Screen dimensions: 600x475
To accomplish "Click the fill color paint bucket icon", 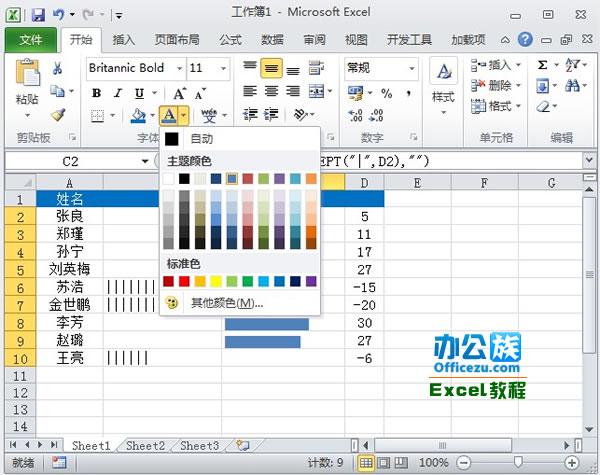I will coord(138,115).
